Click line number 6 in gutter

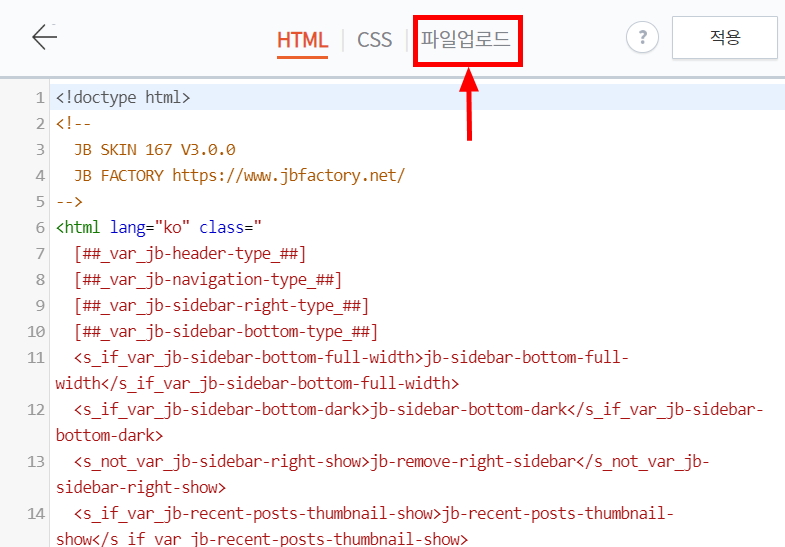[x=40, y=228]
